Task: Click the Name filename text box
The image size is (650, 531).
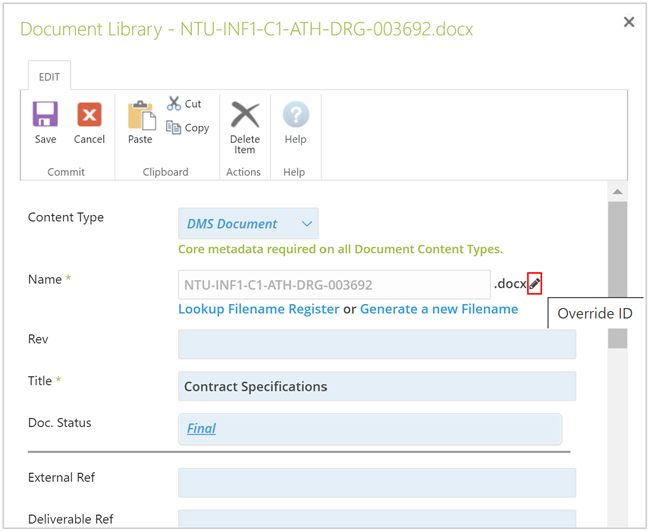Action: (x=334, y=285)
